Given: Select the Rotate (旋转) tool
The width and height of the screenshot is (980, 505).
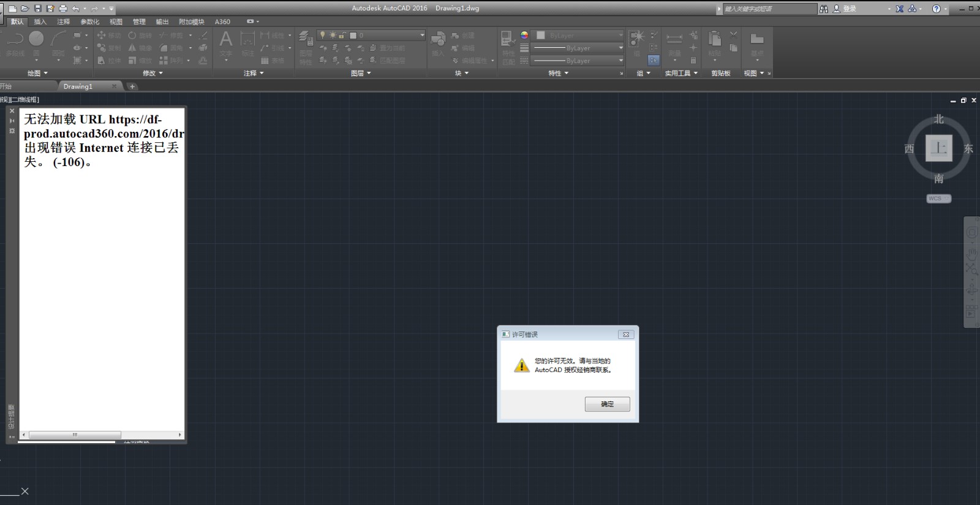Looking at the screenshot, I should pyautogui.click(x=140, y=36).
